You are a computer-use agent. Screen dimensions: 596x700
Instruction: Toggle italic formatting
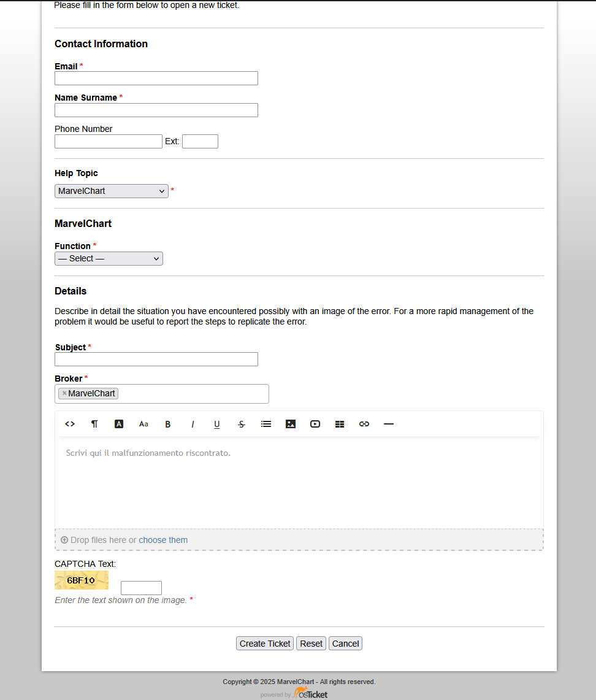tap(193, 424)
